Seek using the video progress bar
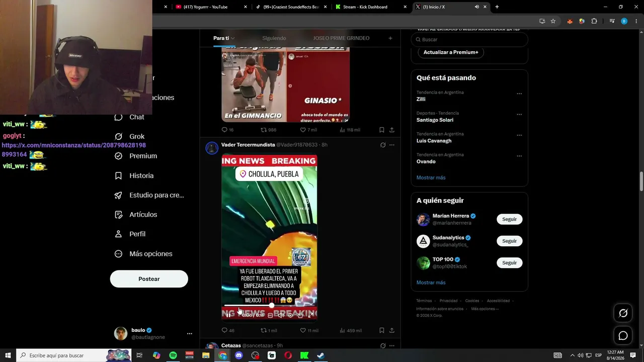 click(x=269, y=306)
